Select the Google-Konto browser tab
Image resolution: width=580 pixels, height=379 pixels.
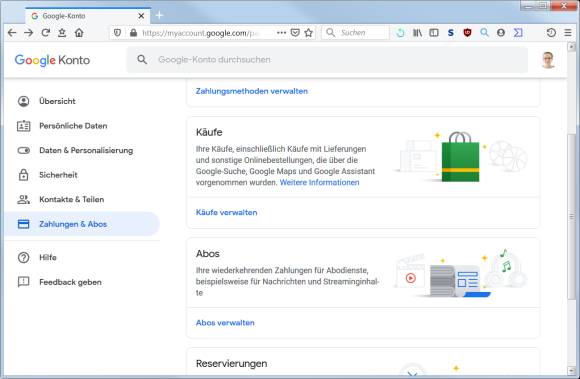[88, 16]
